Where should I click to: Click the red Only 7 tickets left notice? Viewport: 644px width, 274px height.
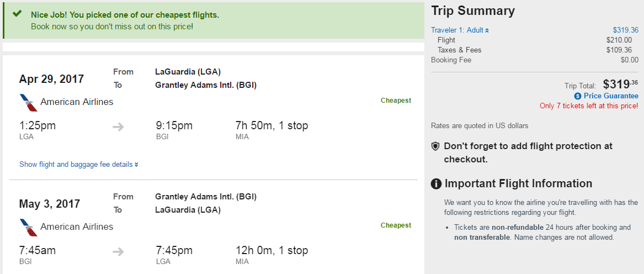(x=589, y=106)
